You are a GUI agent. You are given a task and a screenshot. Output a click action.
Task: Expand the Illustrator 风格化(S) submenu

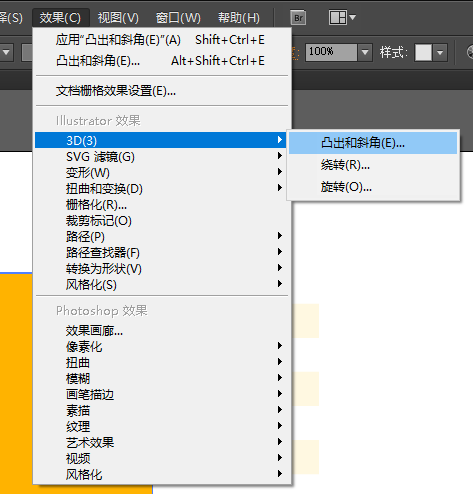(x=162, y=285)
